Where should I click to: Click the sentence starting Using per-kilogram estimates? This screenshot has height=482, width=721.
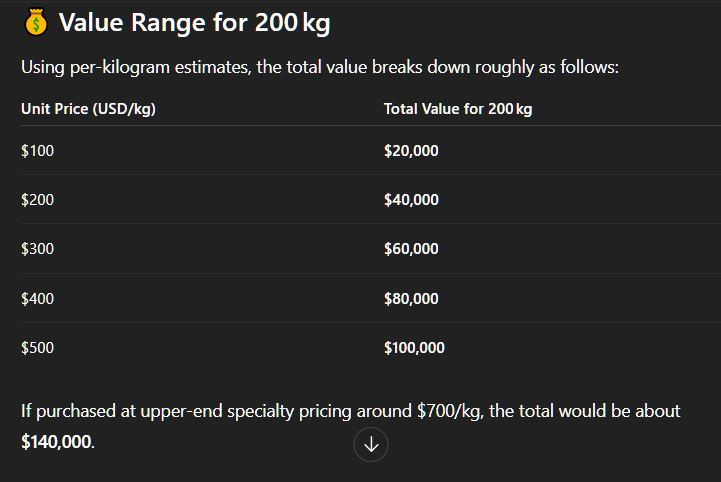(320, 68)
